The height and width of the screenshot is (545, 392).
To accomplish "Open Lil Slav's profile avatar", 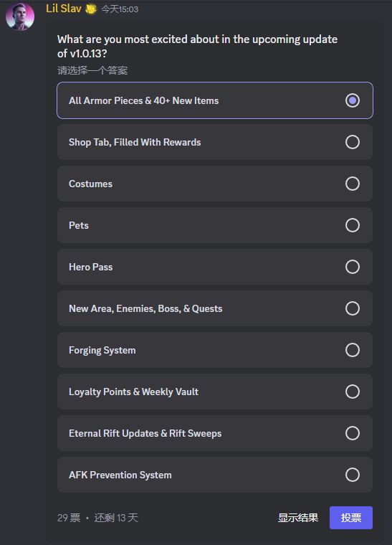I will click(x=20, y=16).
